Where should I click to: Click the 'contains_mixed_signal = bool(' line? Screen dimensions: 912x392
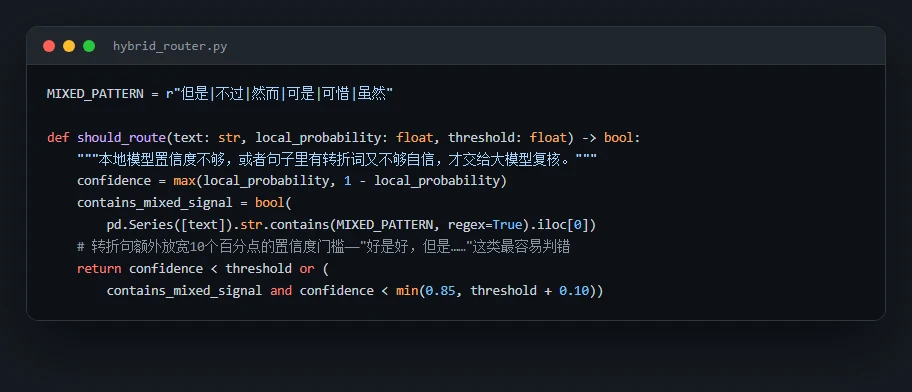tap(184, 203)
